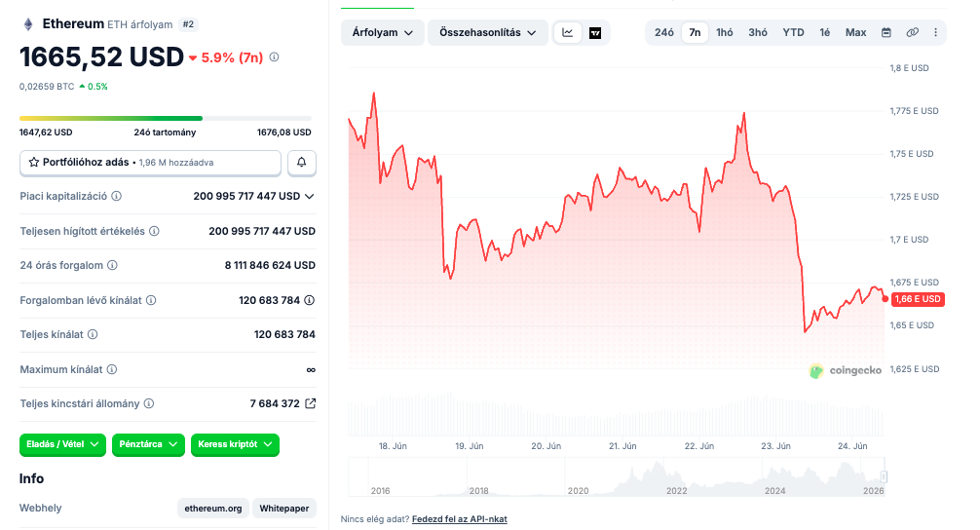Open info icon next to 5.9% (7n)
The image size is (980, 530).
click(274, 57)
